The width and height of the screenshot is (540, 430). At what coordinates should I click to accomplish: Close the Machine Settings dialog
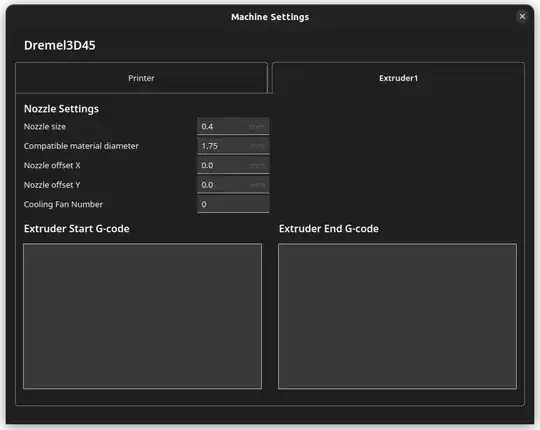[522, 16]
